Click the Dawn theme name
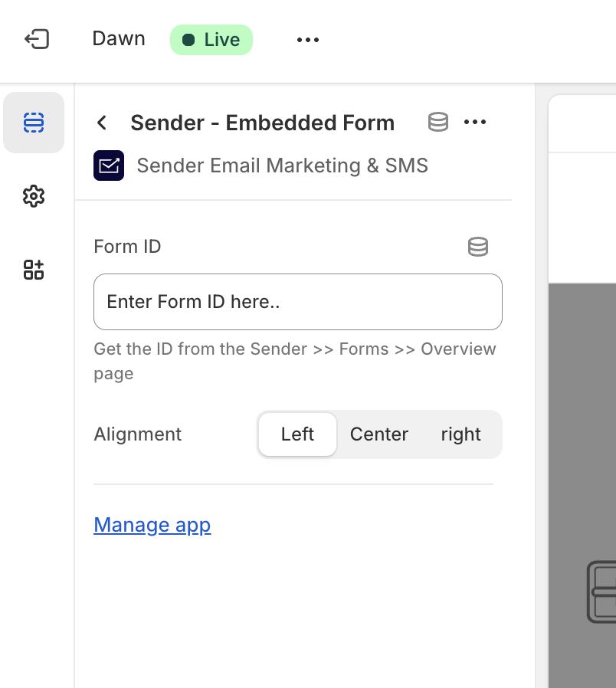 tap(119, 39)
